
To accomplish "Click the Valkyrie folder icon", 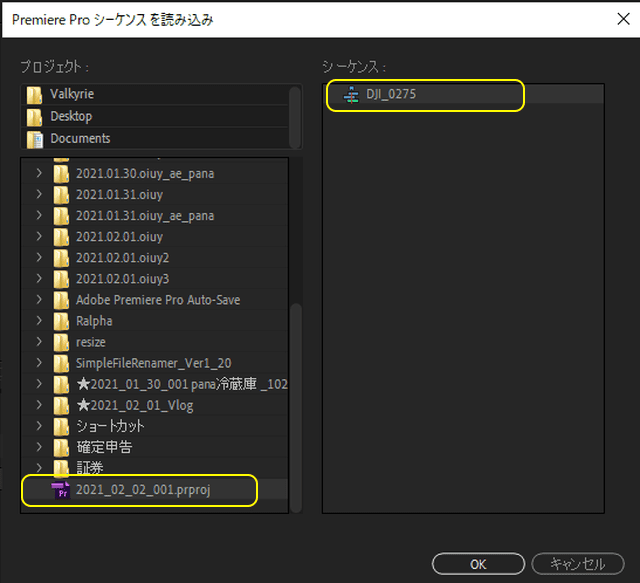I will coord(34,95).
